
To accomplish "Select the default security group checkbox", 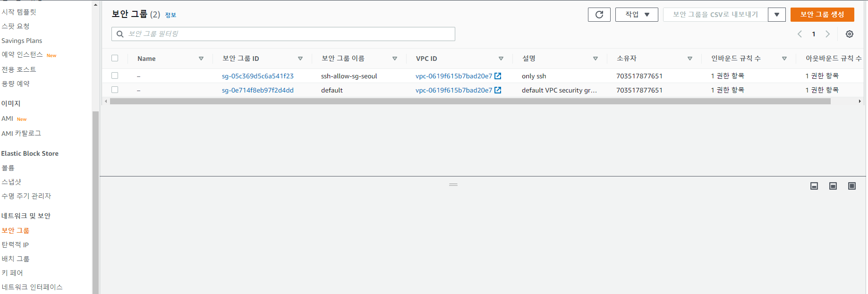I will click(115, 90).
